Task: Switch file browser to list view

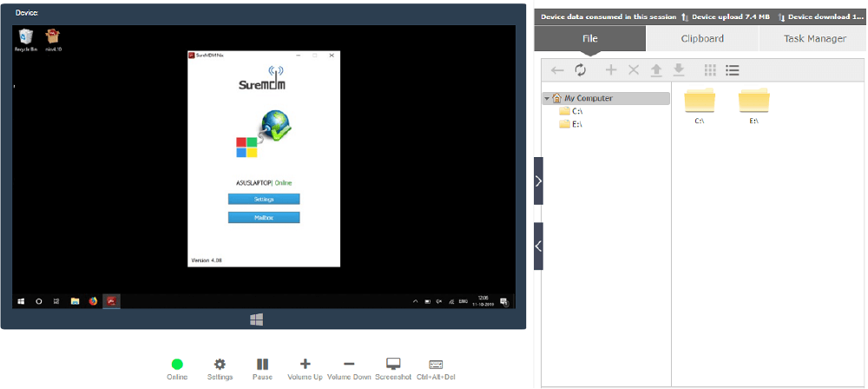Action: pos(733,69)
